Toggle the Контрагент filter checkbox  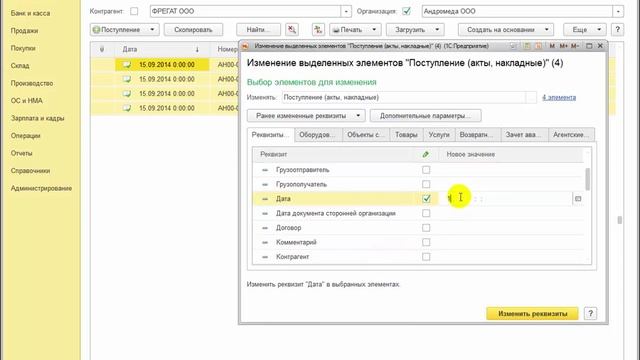134,11
